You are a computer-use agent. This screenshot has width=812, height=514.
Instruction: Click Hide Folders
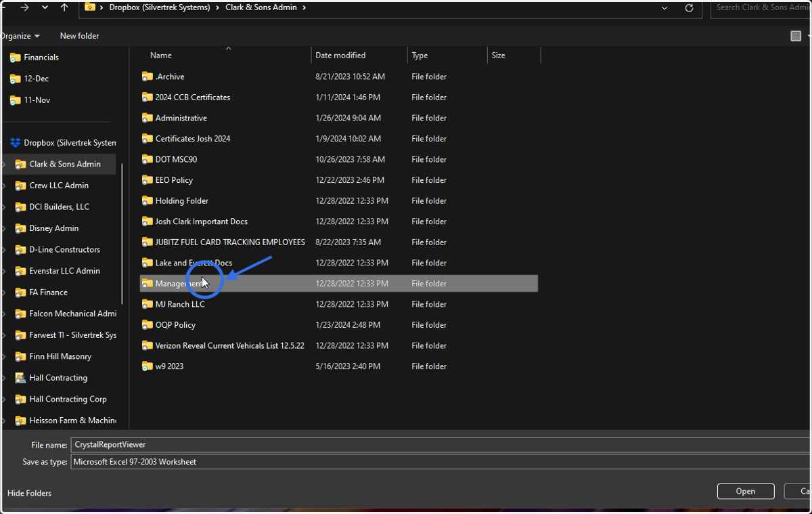29,493
